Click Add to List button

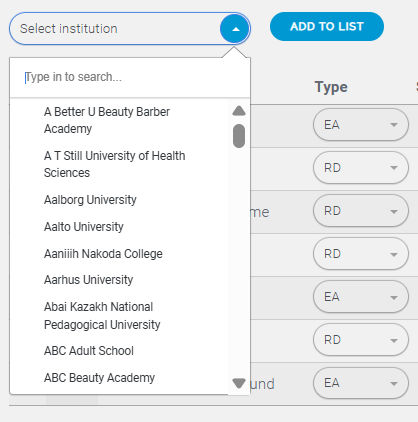[327, 27]
